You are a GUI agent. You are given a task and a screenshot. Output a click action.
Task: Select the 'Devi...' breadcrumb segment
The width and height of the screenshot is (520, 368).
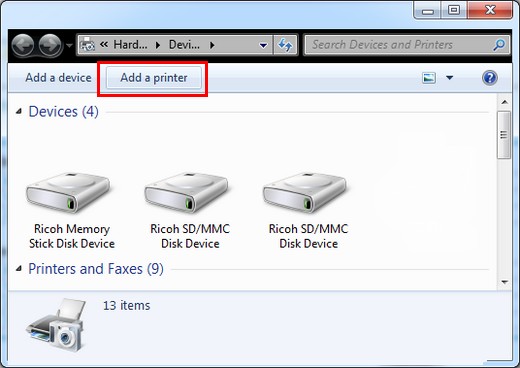184,45
